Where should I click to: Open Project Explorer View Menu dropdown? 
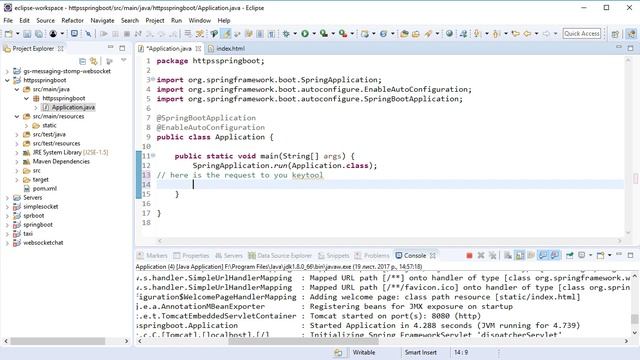[x=124, y=61]
